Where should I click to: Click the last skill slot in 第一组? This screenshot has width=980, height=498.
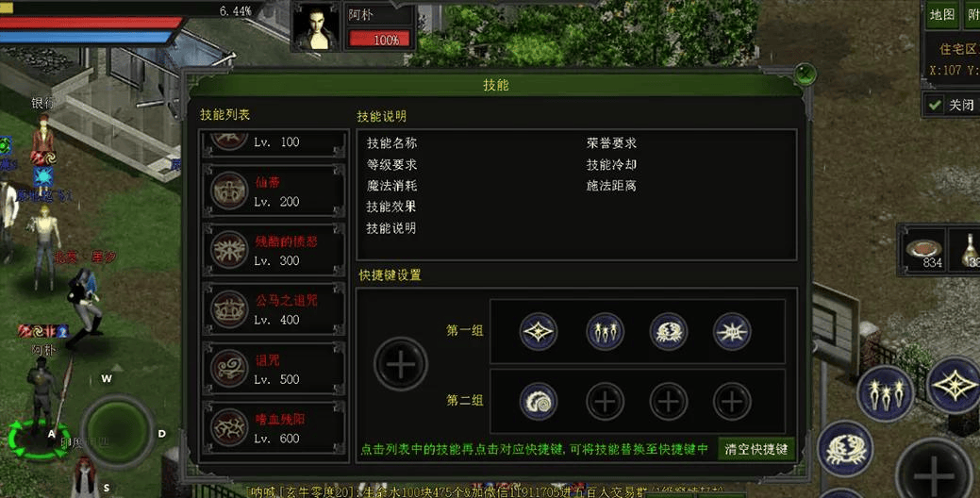732,331
